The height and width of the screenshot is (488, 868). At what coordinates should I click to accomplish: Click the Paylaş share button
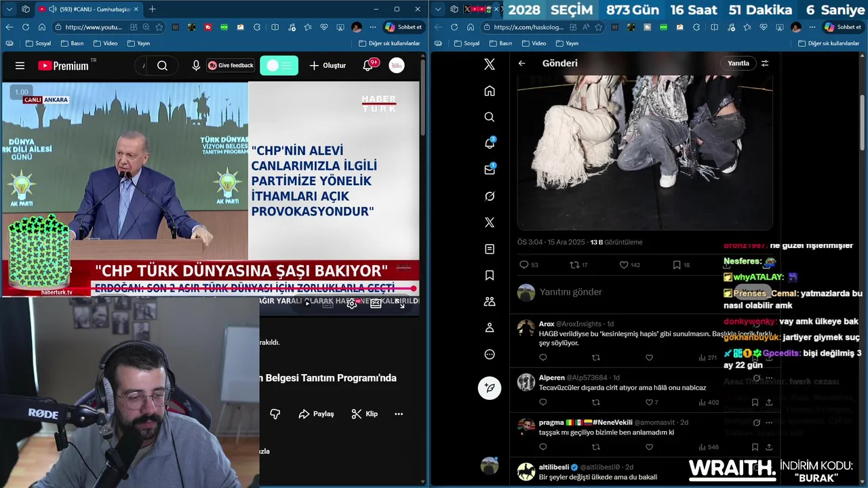316,413
